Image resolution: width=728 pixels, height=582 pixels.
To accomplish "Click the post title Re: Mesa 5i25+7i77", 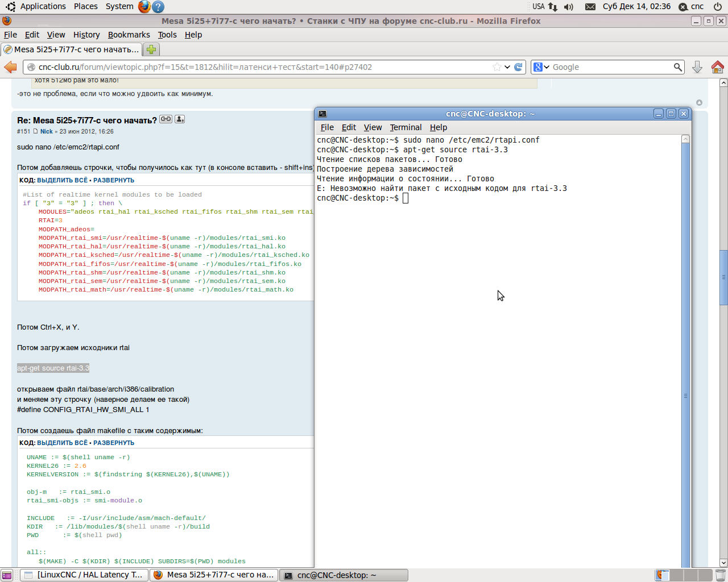I will 87,120.
